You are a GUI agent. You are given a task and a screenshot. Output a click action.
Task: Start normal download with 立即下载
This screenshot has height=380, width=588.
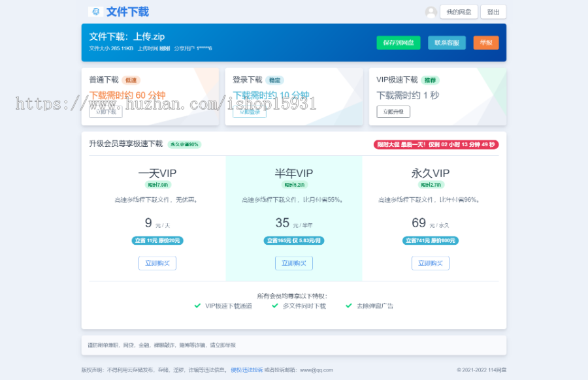pyautogui.click(x=106, y=112)
